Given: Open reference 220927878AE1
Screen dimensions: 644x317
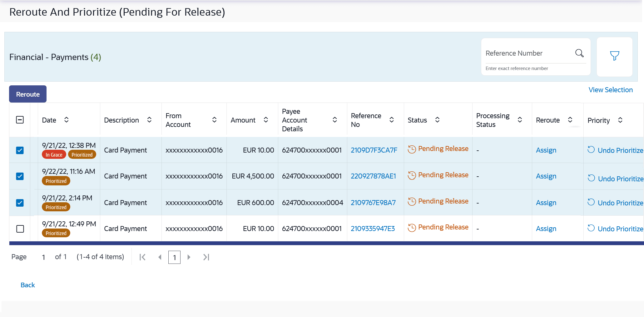Looking at the screenshot, I should (x=373, y=176).
